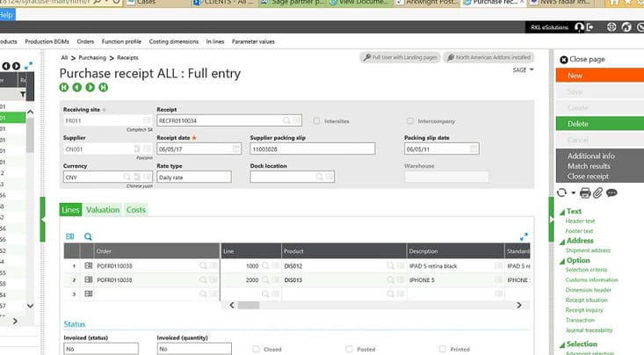Search within the lines grid
The width and height of the screenshot is (644, 355).
pyautogui.click(x=88, y=236)
